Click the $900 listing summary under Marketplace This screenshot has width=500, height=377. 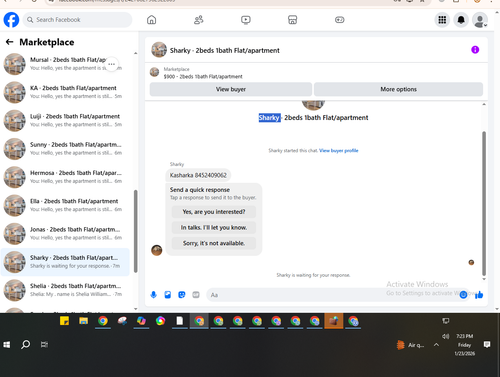(x=203, y=76)
